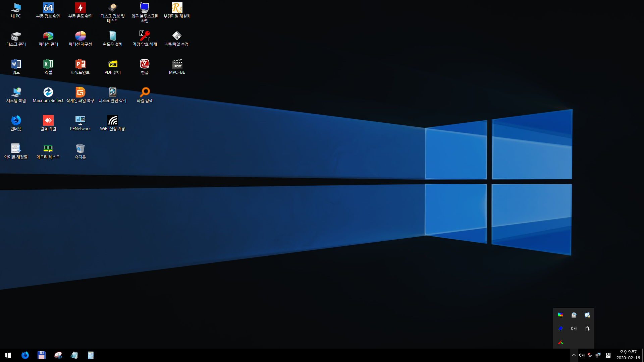Viewport: 644px width, 362px height.
Task: Launch the 메모리 테스트 icon
Action: click(48, 151)
